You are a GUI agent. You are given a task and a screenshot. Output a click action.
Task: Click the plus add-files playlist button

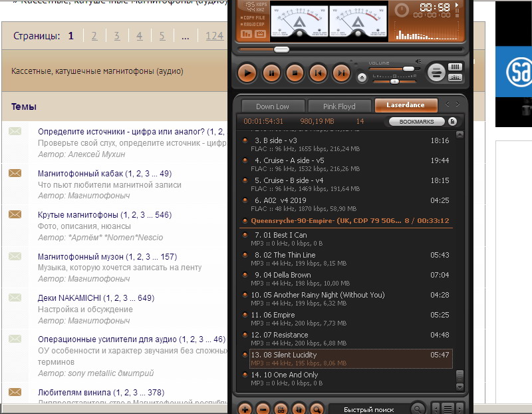(245, 409)
